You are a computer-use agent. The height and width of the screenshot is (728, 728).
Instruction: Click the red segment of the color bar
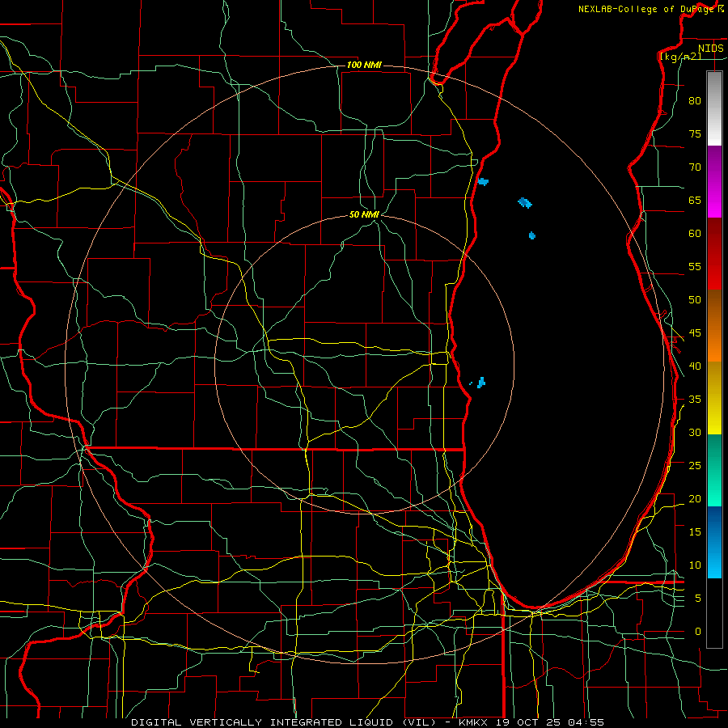(x=714, y=253)
